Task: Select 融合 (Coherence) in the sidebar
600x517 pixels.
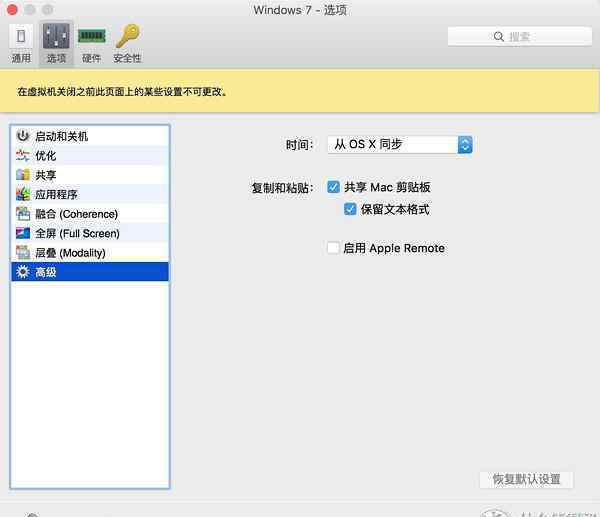Action: [90, 214]
